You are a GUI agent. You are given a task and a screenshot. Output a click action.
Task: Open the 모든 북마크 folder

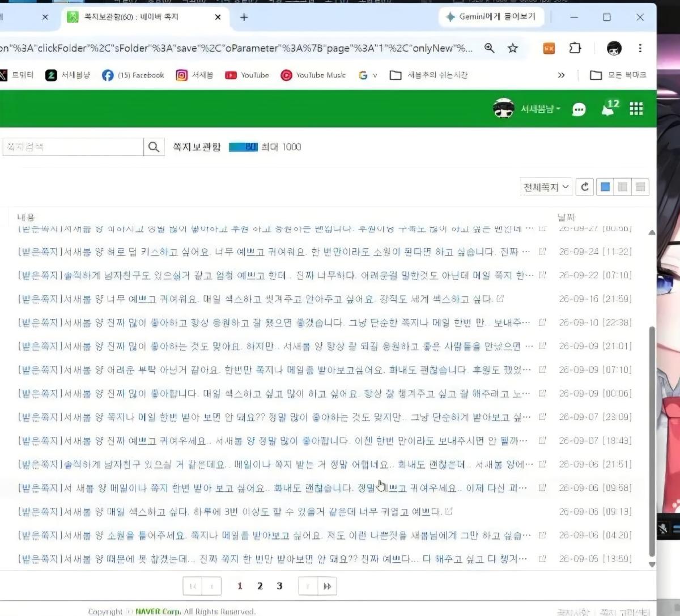[618, 75]
